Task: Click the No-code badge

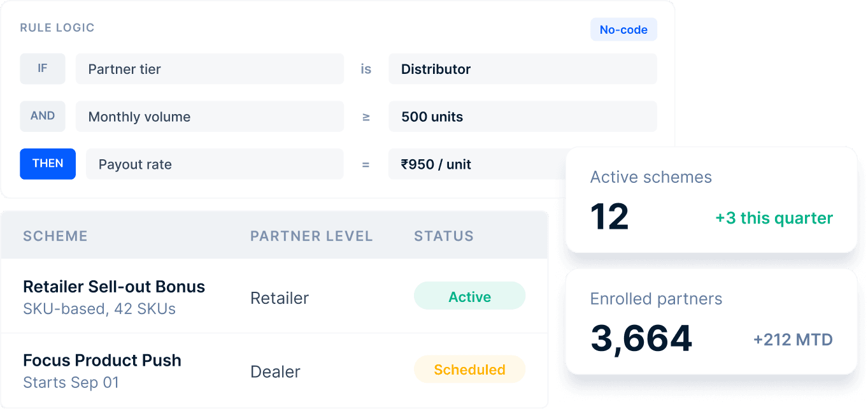Action: pyautogui.click(x=623, y=30)
